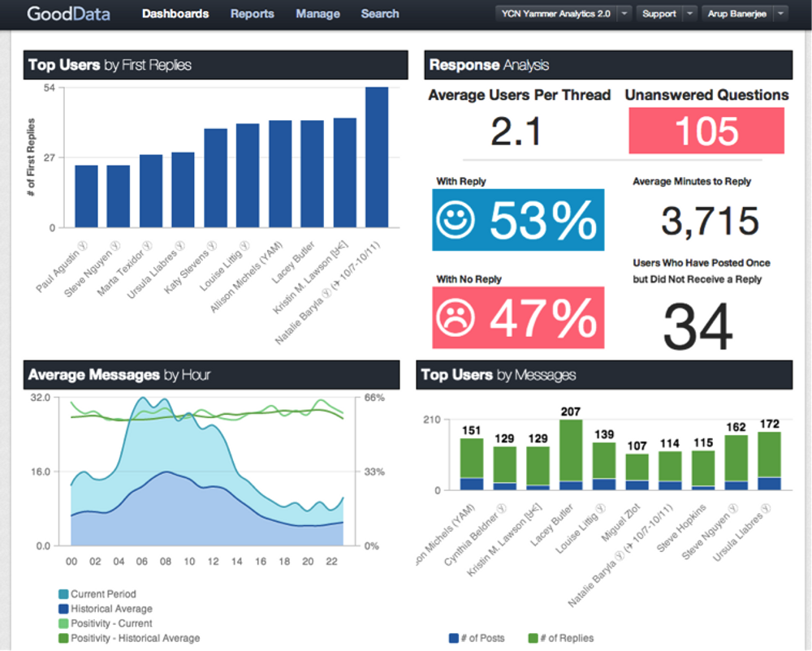Open the Support dropdown arrow
The width and height of the screenshot is (812, 651).
tap(689, 14)
